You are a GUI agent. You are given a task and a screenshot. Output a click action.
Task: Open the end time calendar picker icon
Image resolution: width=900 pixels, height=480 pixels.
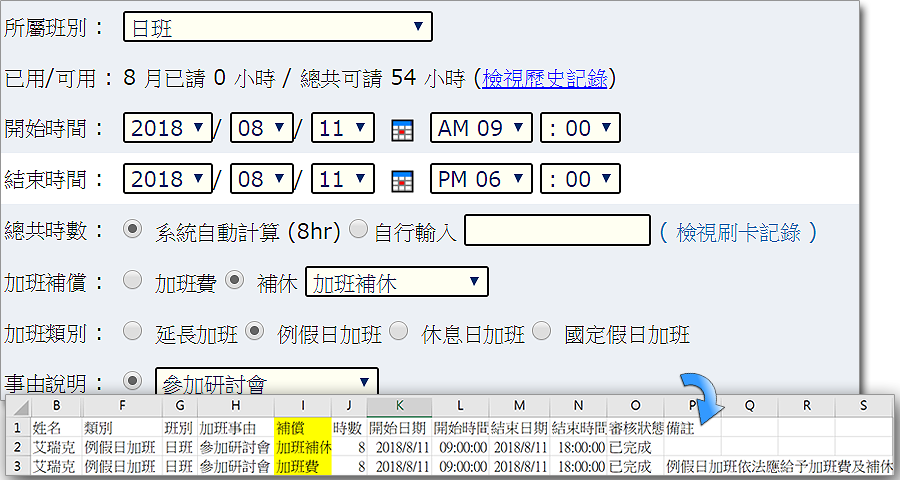[x=402, y=181]
